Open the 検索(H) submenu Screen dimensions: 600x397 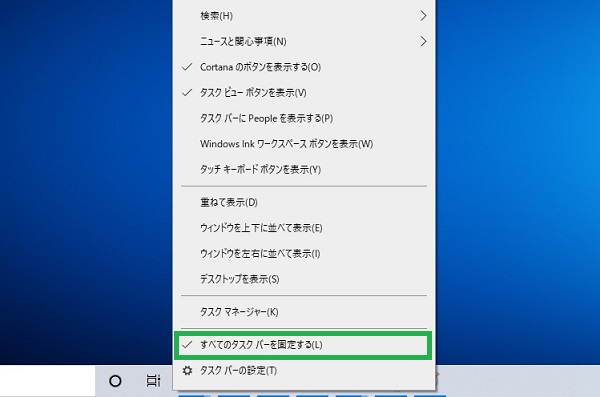click(304, 16)
